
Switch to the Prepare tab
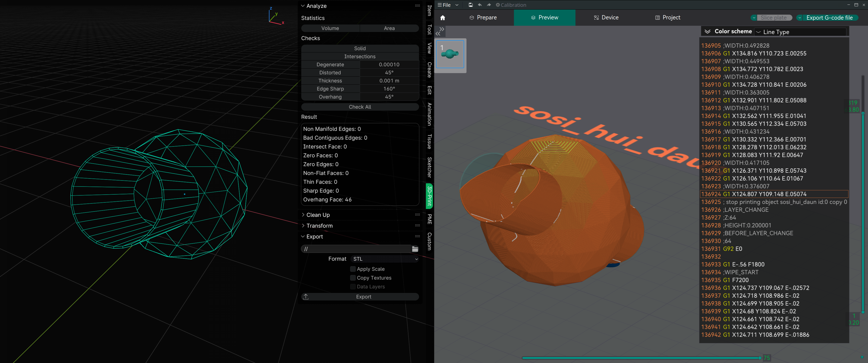click(483, 17)
